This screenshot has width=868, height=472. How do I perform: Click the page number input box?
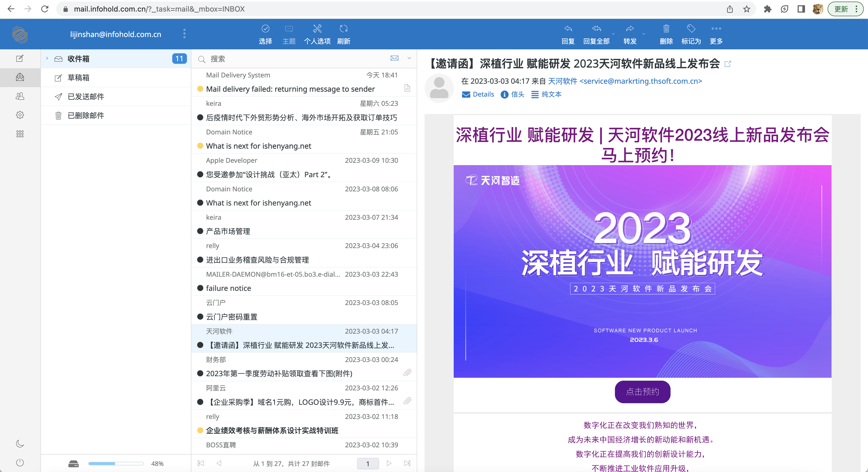(368, 464)
